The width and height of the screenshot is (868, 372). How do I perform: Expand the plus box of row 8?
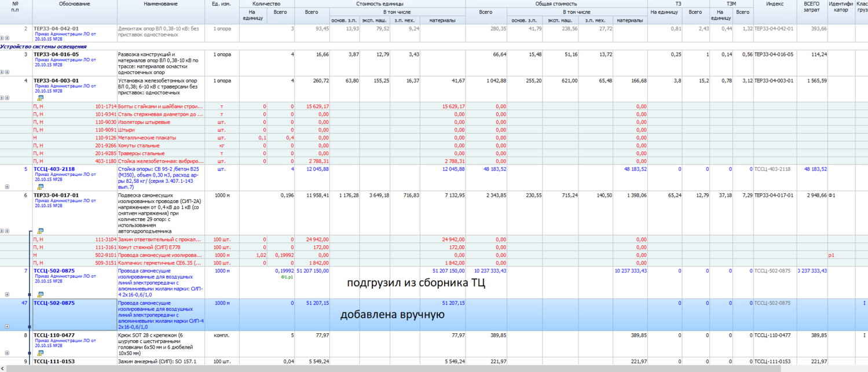pos(7,353)
